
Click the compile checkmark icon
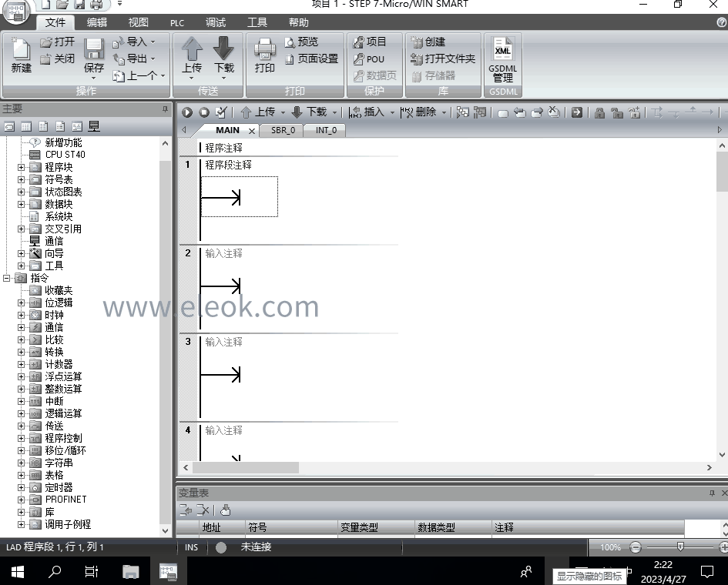click(221, 112)
